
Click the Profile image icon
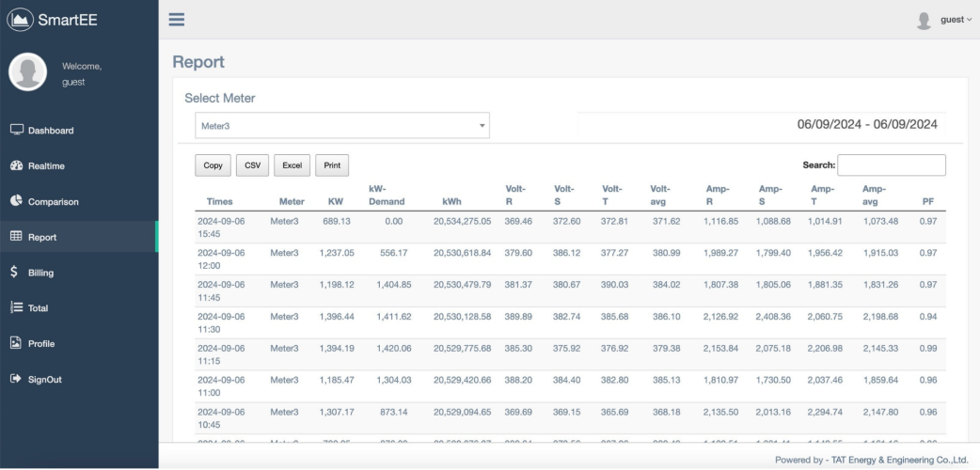coord(16,343)
